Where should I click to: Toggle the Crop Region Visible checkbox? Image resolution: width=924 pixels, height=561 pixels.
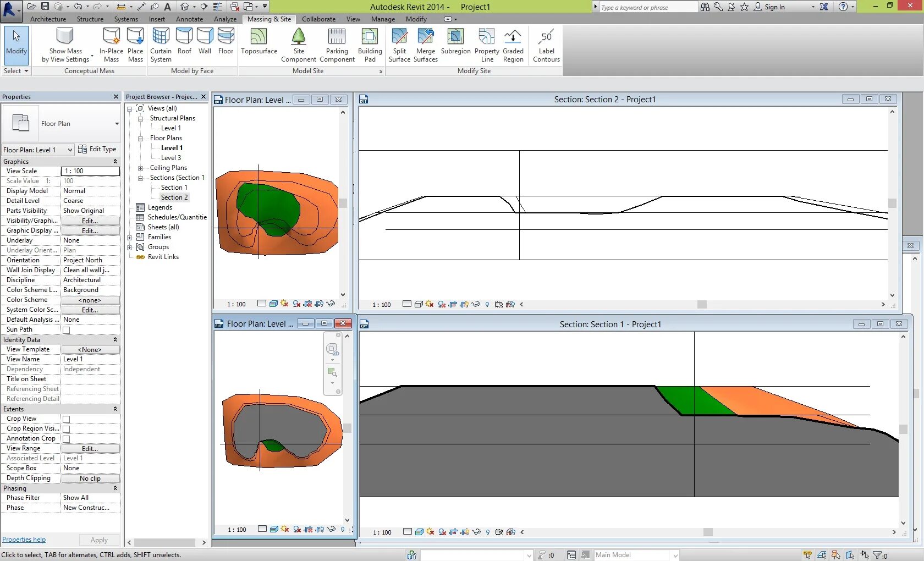coord(66,429)
